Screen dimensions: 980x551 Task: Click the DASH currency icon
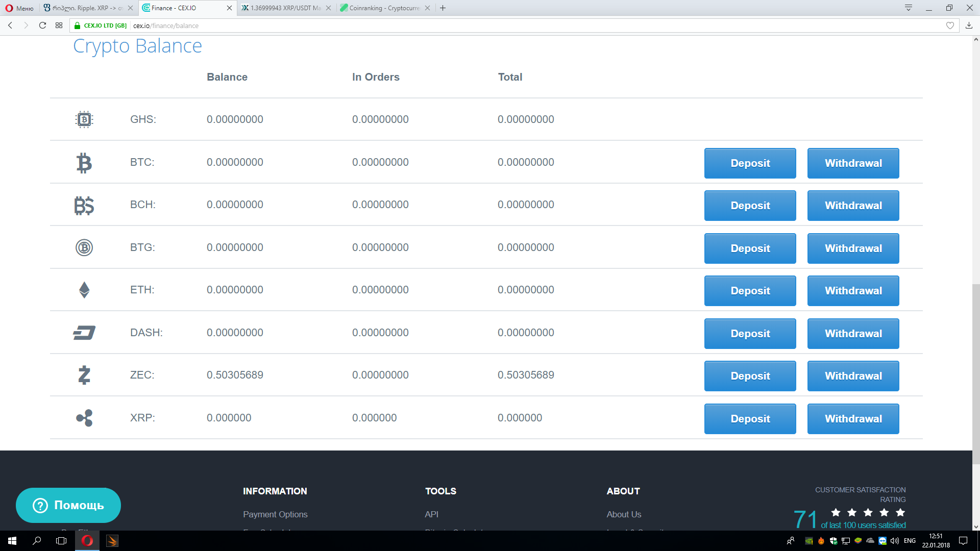pyautogui.click(x=84, y=333)
